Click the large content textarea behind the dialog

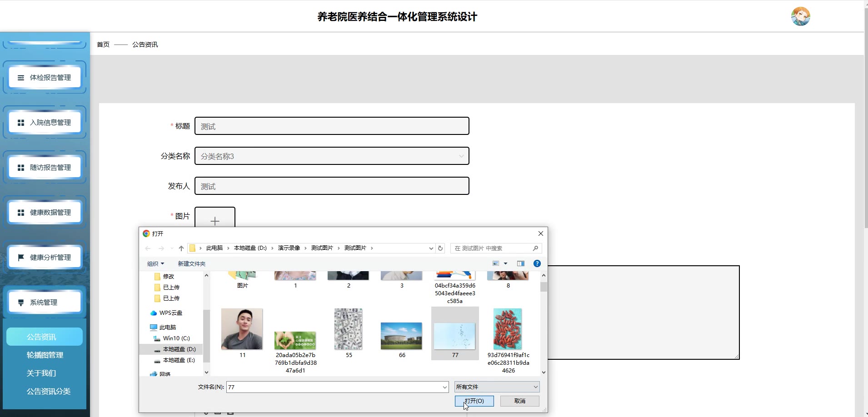point(644,313)
